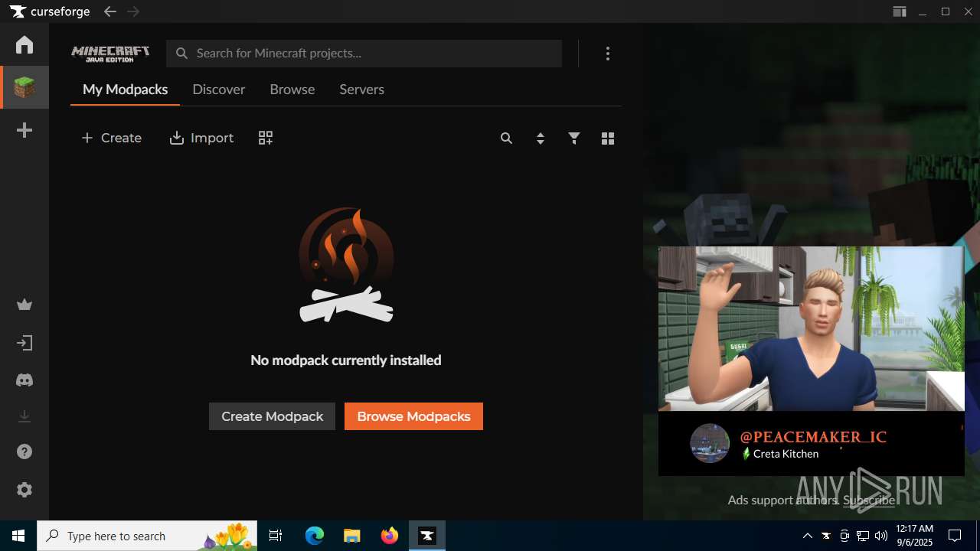Launch Microsoft Edge from taskbar
The width and height of the screenshot is (980, 551).
(315, 536)
